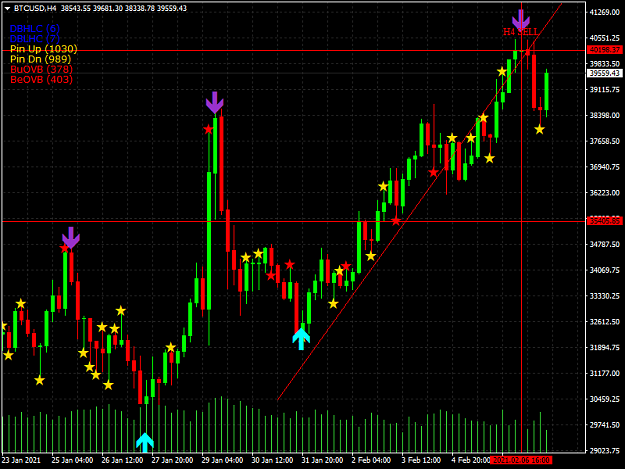Click the Pin Dn (989) label
This screenshot has width=625, height=469.
tap(40, 59)
